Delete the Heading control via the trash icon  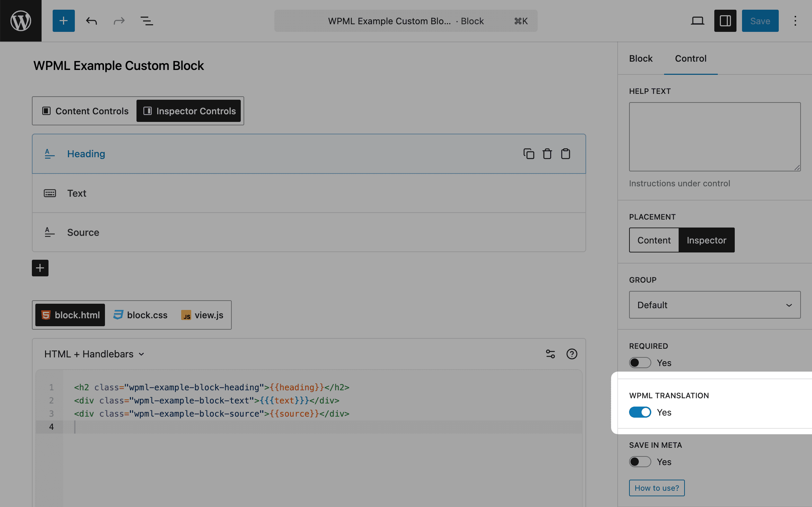[547, 153]
